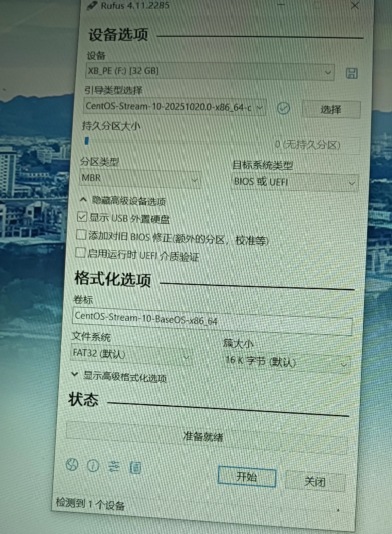392x534 pixels.
Task: Enable 添加对旧 BIOS 修正 checkbox
Action: 81,235
